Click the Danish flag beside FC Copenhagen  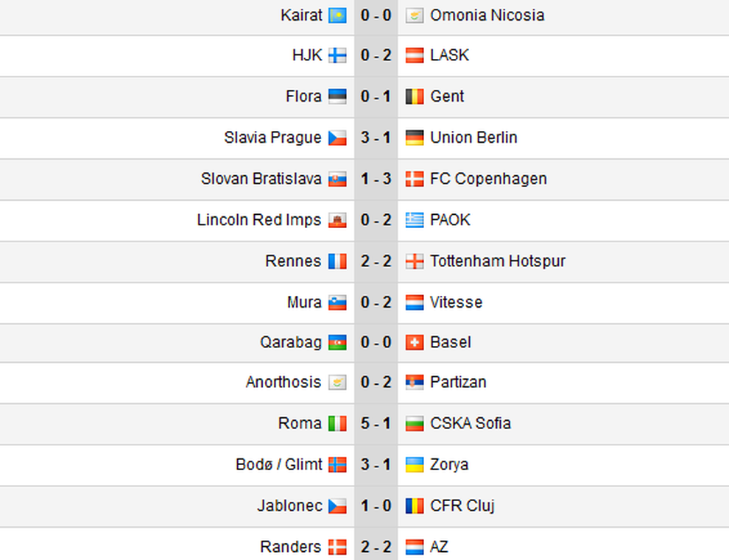pyautogui.click(x=415, y=180)
